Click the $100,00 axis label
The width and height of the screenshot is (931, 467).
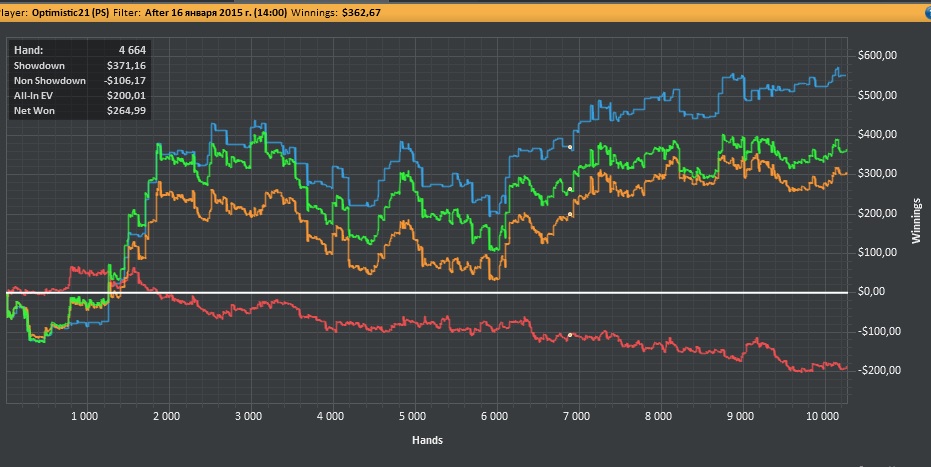[x=877, y=253]
